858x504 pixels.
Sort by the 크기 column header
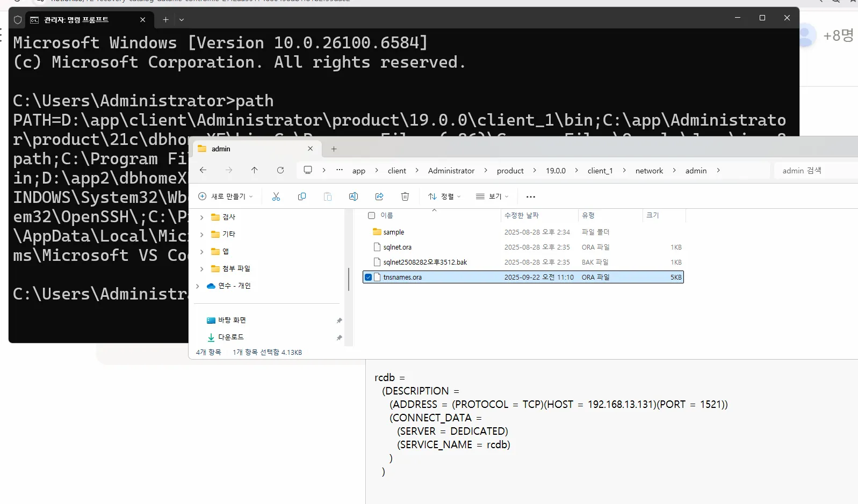coord(664,215)
